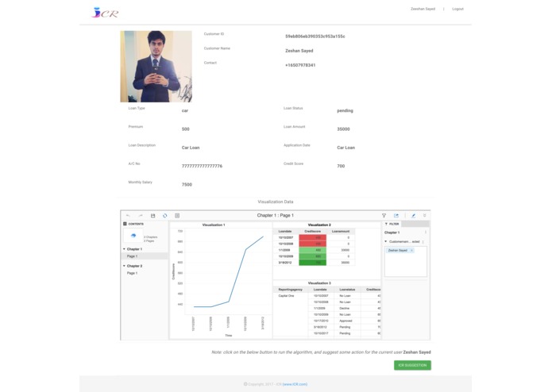552x392 pixels.
Task: Click the share/export icon in toolbar
Action: 396,216
